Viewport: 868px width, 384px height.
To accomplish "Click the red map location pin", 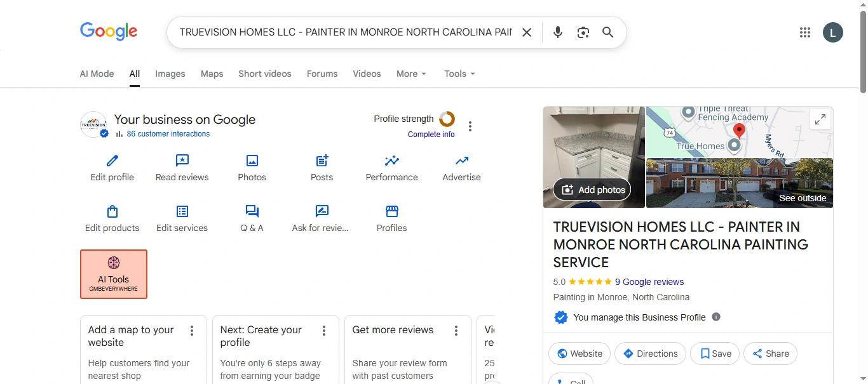I will pos(739,131).
